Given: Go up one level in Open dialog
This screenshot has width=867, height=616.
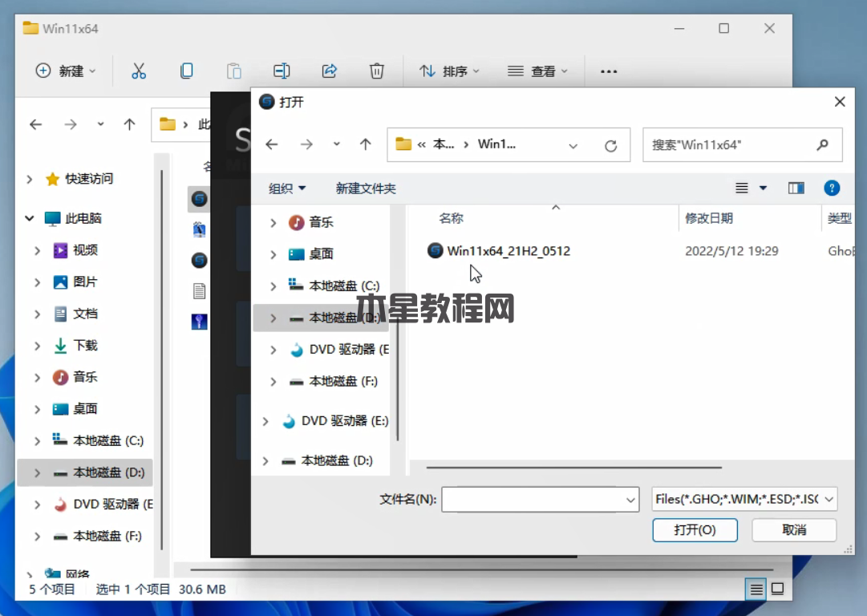Looking at the screenshot, I should [x=366, y=145].
